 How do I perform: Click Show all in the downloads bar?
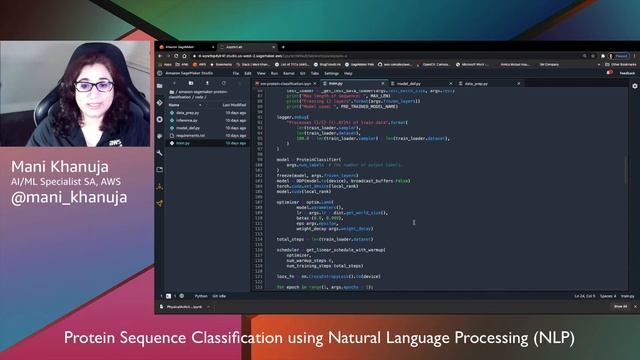(x=620, y=306)
